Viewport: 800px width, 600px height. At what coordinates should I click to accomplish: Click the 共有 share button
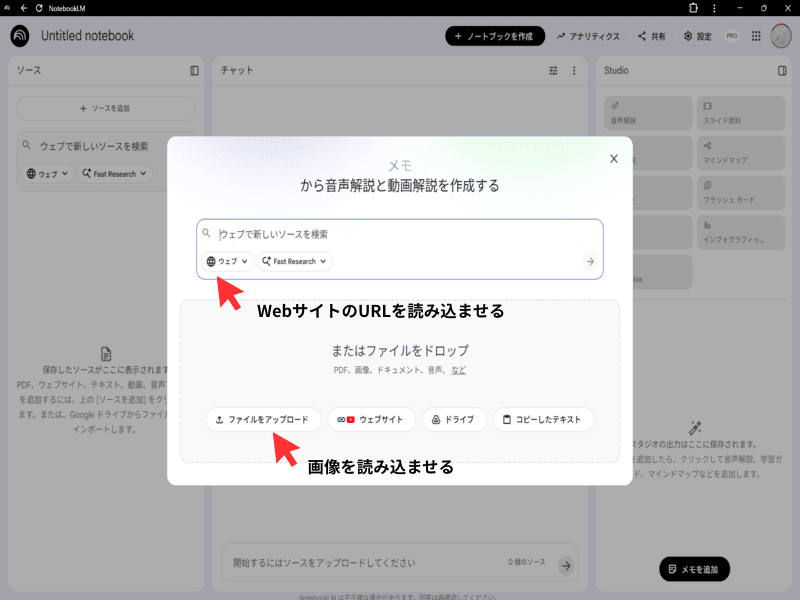tap(652, 36)
